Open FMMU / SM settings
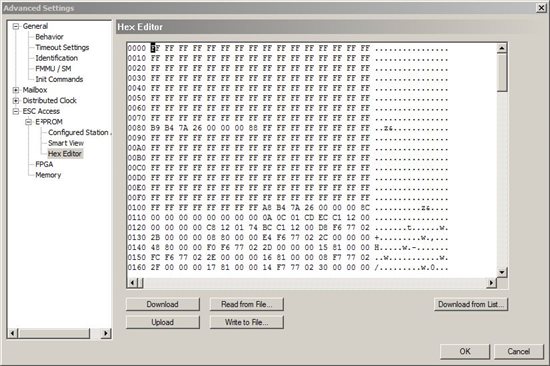The height and width of the screenshot is (366, 550). pyautogui.click(x=53, y=69)
